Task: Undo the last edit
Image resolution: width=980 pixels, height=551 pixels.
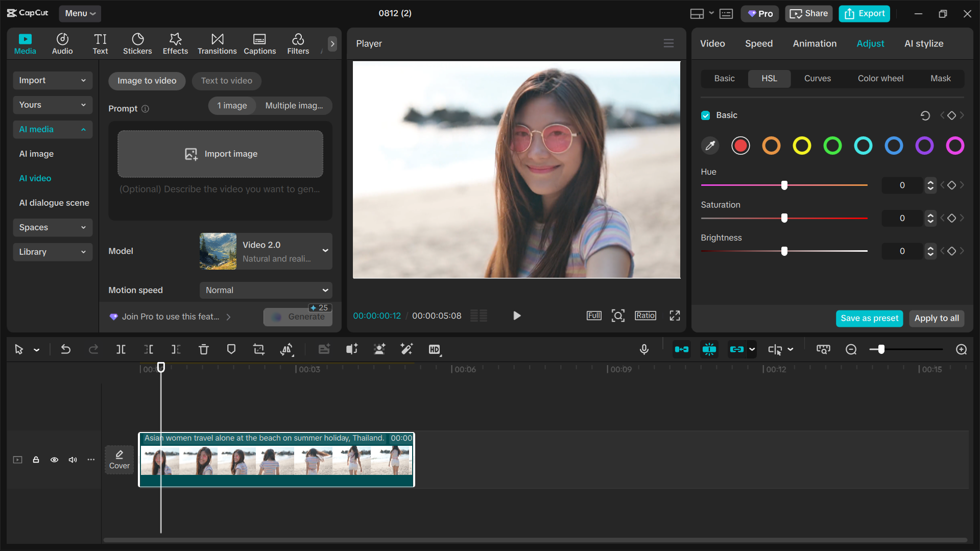Action: [x=66, y=349]
